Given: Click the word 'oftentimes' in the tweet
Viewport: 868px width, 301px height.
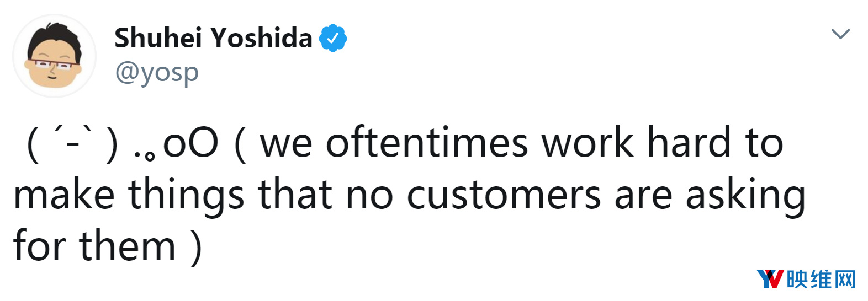Looking at the screenshot, I should click(427, 143).
